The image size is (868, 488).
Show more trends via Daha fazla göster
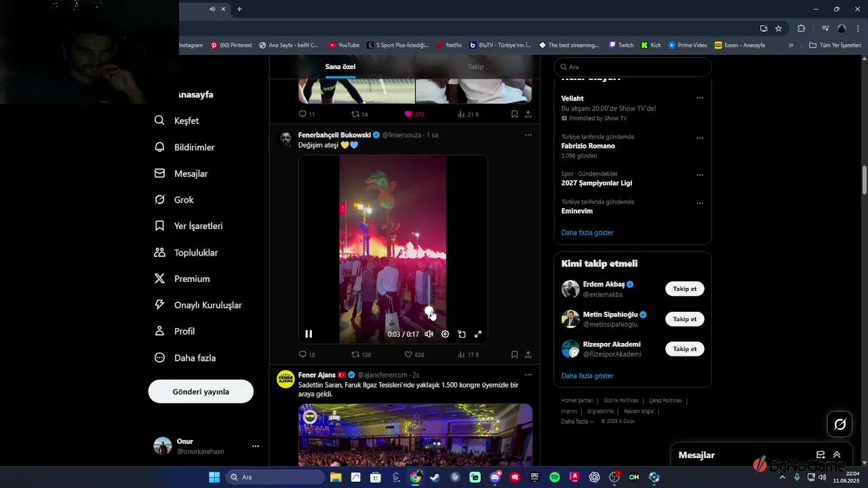coord(587,232)
